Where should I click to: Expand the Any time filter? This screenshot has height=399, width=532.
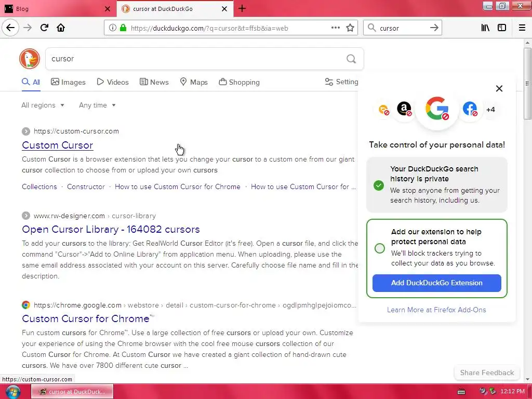point(97,105)
